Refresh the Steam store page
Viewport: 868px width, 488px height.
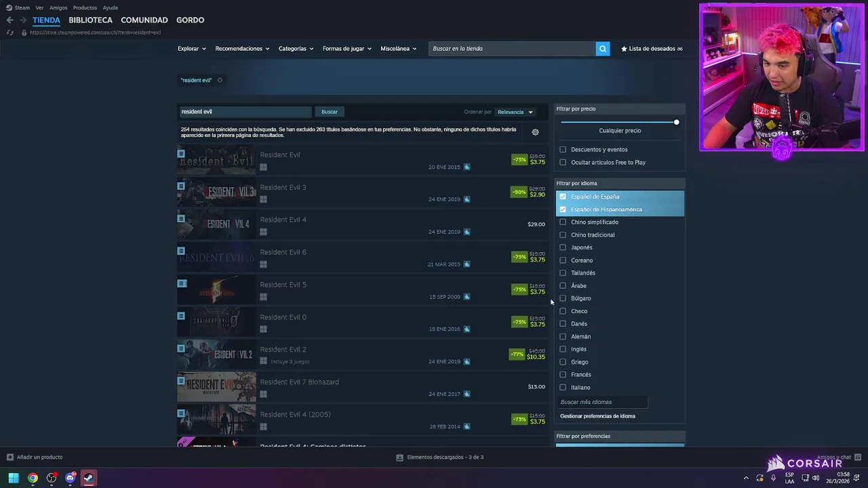pyautogui.click(x=9, y=33)
